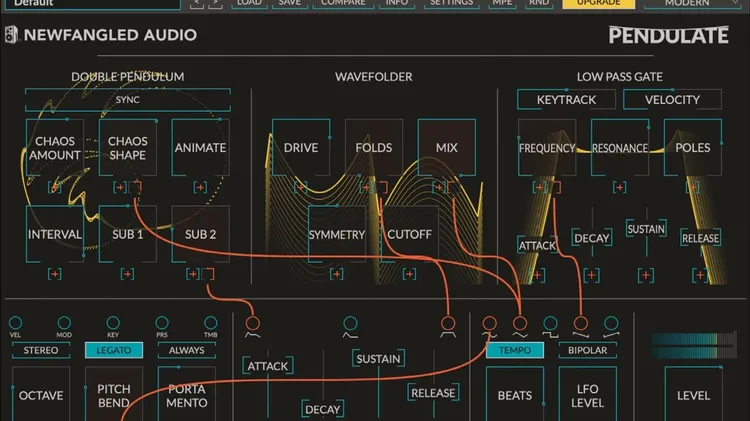Enable BIPOLAR LFO mode
Viewport: 750px width, 421px height.
click(587, 350)
